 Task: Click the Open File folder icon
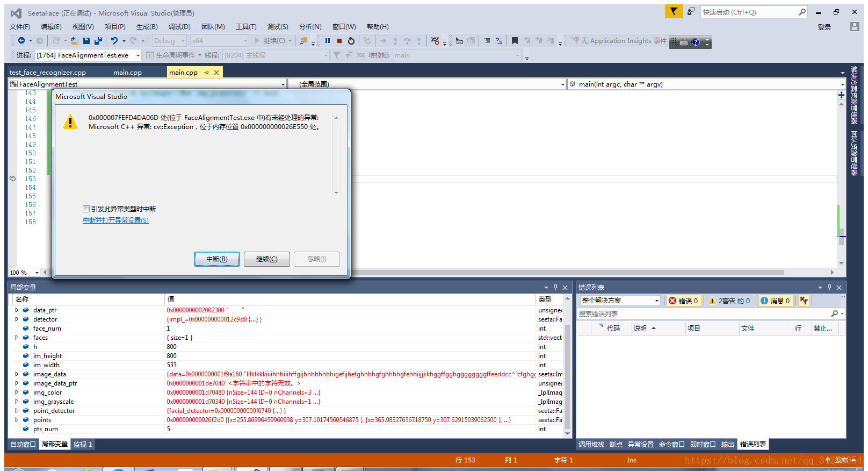point(75,40)
